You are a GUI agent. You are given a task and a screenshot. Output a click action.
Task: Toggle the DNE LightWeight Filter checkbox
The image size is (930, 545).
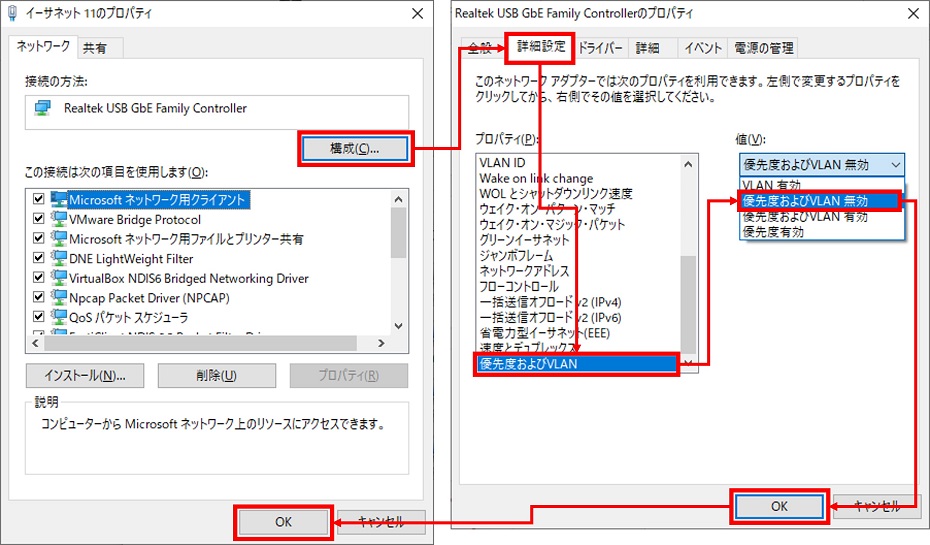(x=39, y=259)
